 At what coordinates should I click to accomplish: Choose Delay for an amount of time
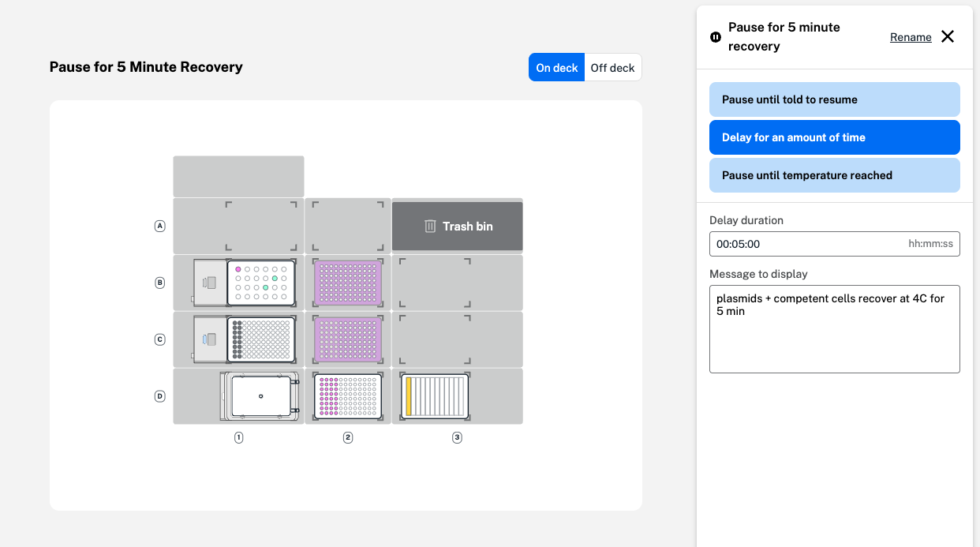click(834, 137)
